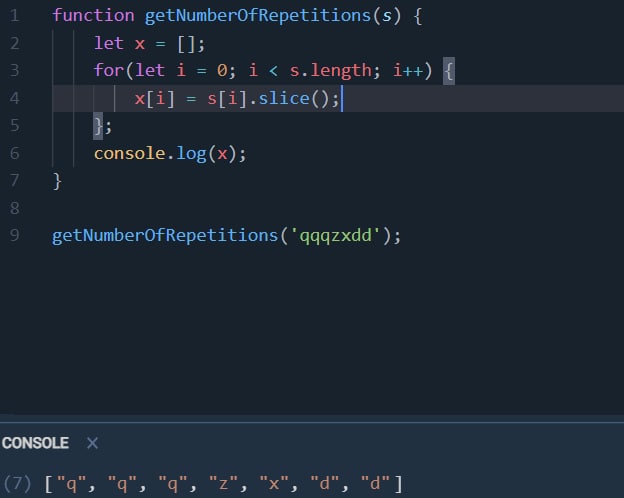
Task: Click 'log(x)' on line 6
Action: point(207,154)
